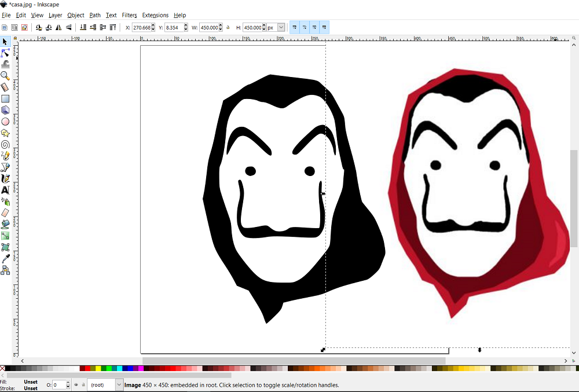Select the Star polygon tool
The image size is (579, 392).
pyautogui.click(x=5, y=133)
